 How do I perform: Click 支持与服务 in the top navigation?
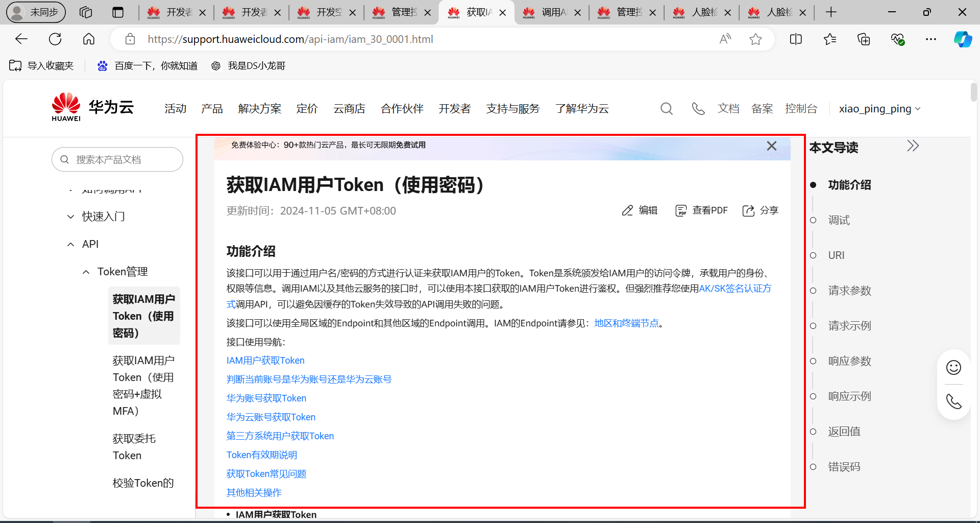(x=512, y=108)
